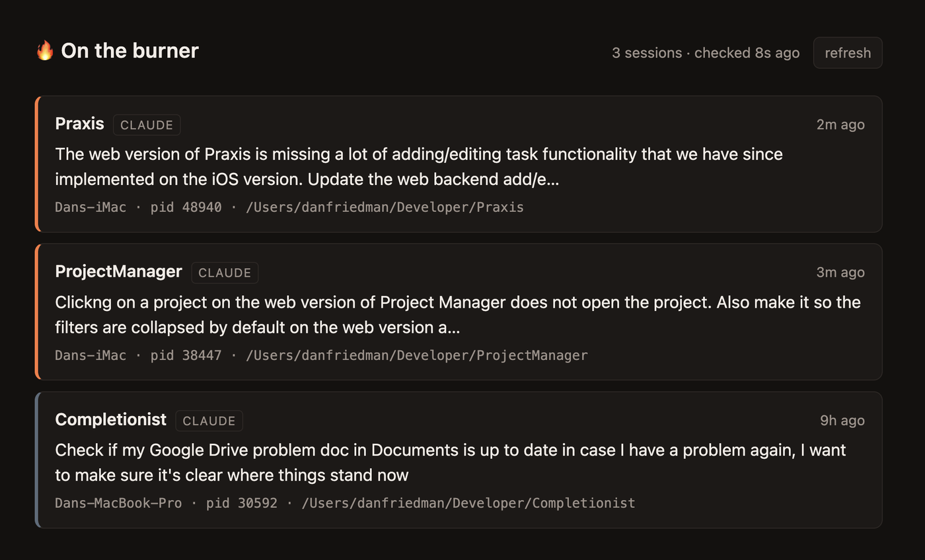Open the ProjectManager session title

tap(119, 272)
